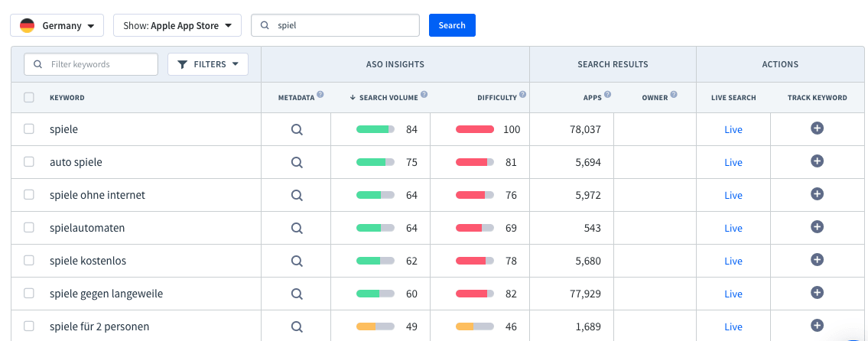Image resolution: width=868 pixels, height=341 pixels.
Task: Open Live search for spiele kostenlos
Action: point(733,261)
